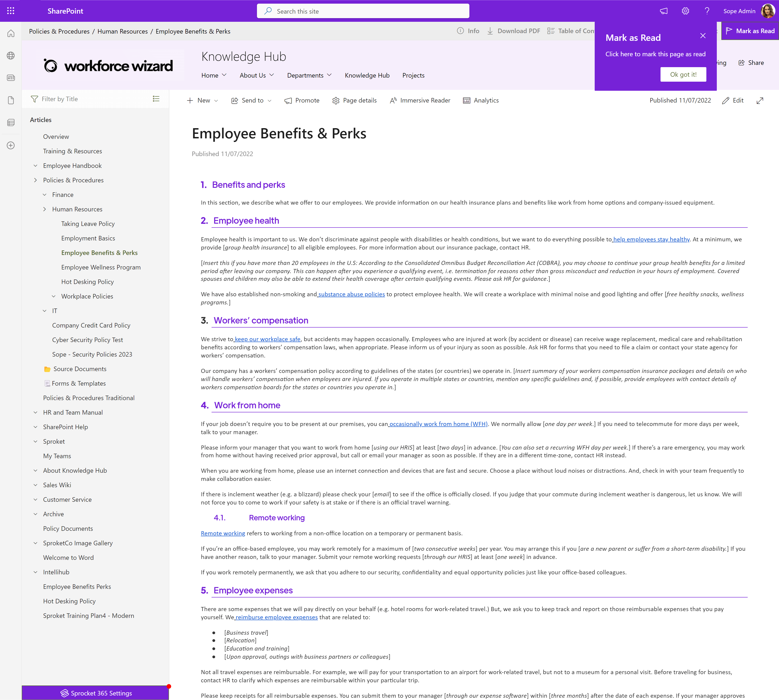Expand Sales Wiki tree node
The image size is (779, 700).
coord(35,485)
